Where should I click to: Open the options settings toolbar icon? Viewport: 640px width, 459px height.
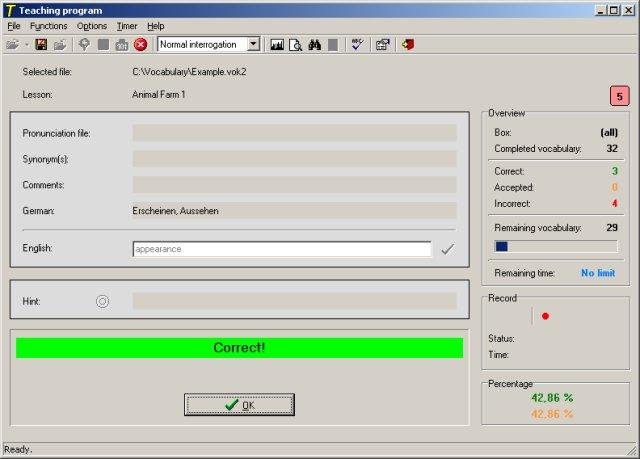382,44
